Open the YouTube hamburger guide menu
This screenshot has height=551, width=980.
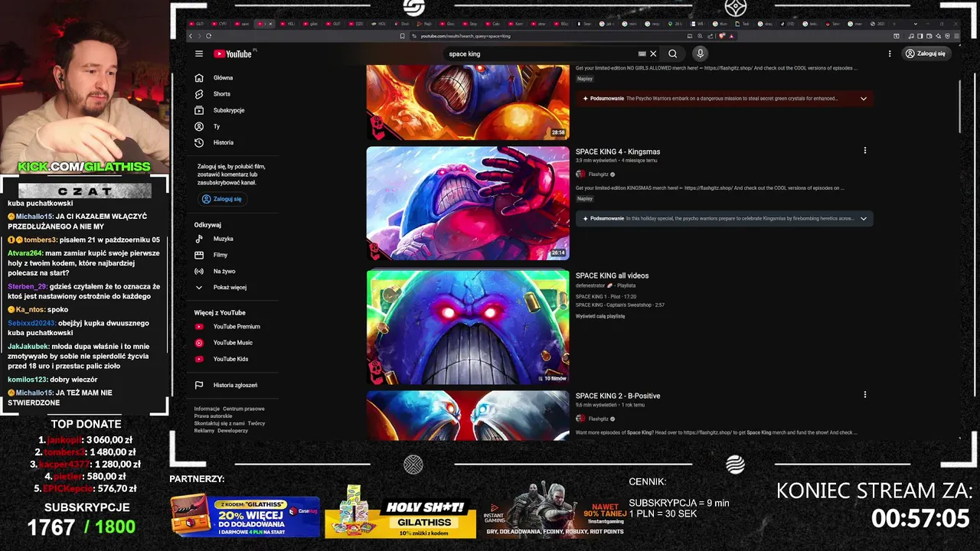(x=199, y=54)
